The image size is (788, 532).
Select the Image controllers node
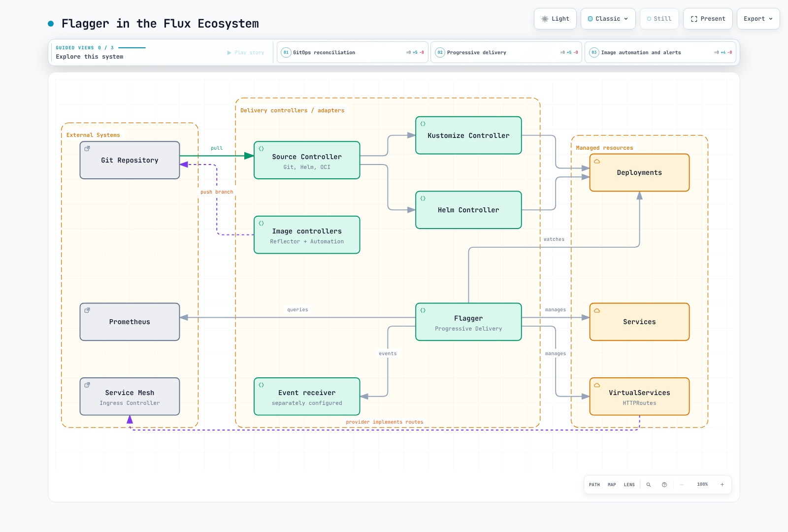(x=307, y=235)
